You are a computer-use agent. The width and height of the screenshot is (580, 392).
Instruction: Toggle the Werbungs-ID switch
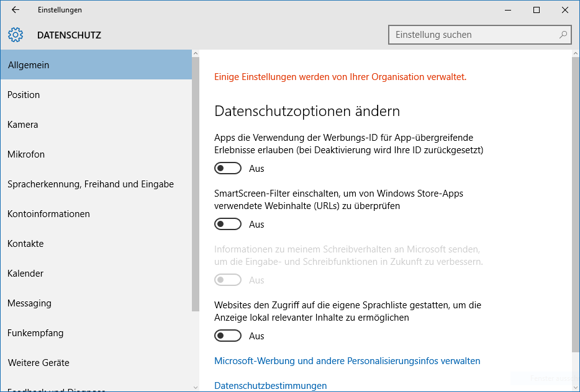pos(228,168)
